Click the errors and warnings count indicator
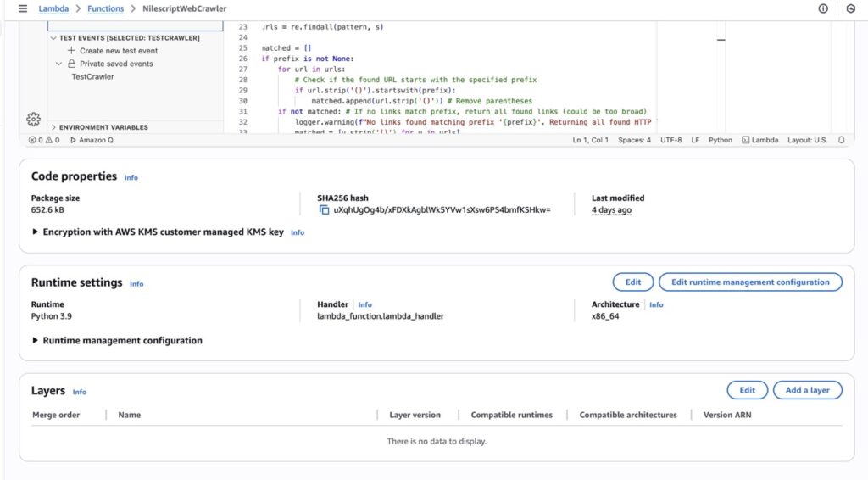Image resolution: width=868 pixels, height=480 pixels. pos(44,140)
